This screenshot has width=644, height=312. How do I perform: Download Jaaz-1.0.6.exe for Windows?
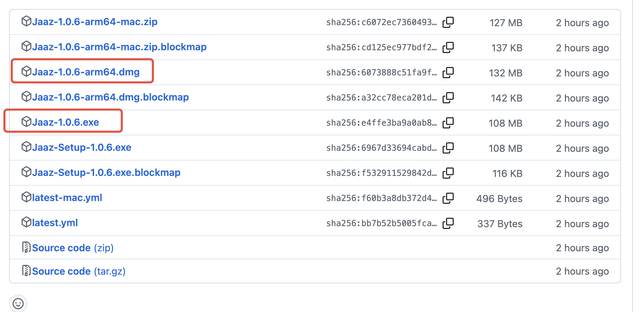[66, 122]
